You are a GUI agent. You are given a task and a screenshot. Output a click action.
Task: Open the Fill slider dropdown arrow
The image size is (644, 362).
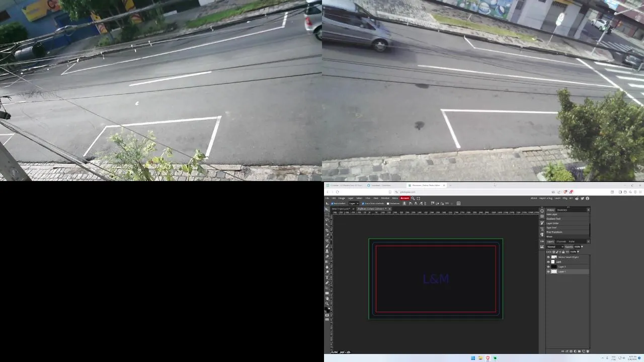tap(578, 252)
